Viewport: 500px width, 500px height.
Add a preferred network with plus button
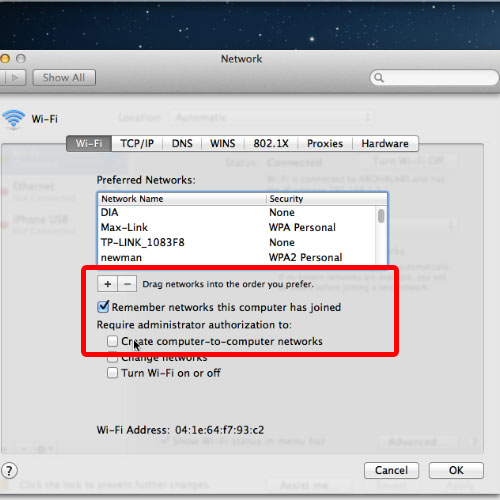point(107,284)
